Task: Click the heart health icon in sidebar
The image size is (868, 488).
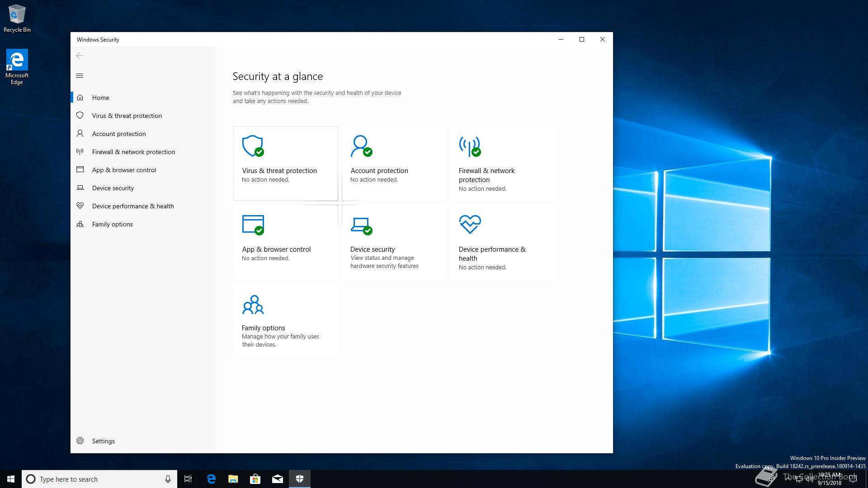Action: tap(80, 206)
